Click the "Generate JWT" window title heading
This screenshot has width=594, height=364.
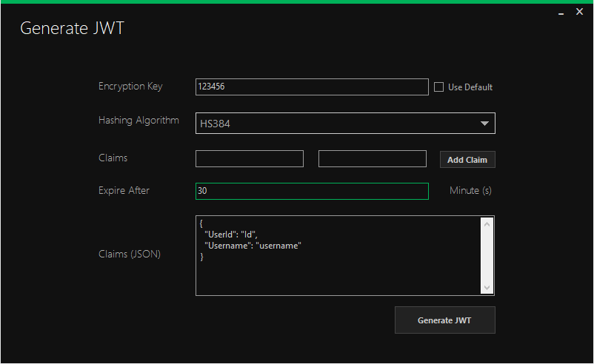point(72,28)
